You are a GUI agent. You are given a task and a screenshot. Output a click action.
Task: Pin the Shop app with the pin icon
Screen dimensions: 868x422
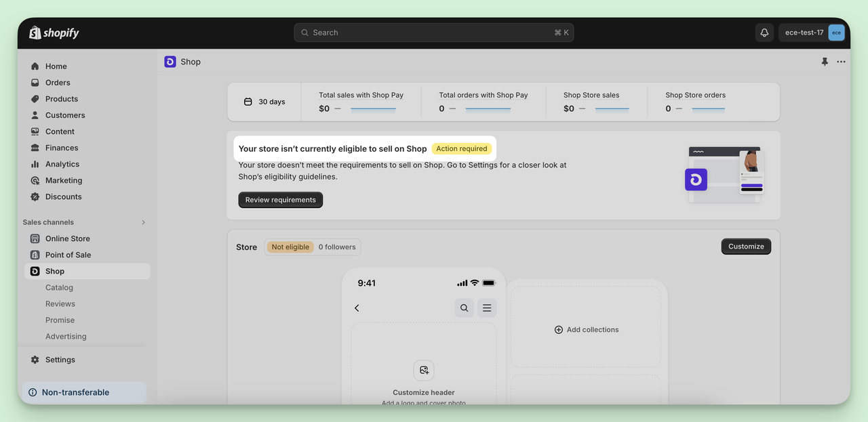tap(825, 62)
